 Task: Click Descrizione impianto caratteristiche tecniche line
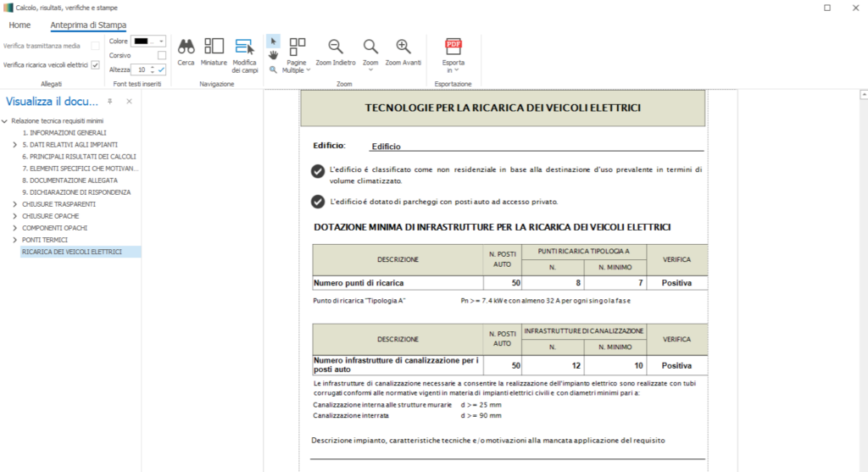[487, 441]
